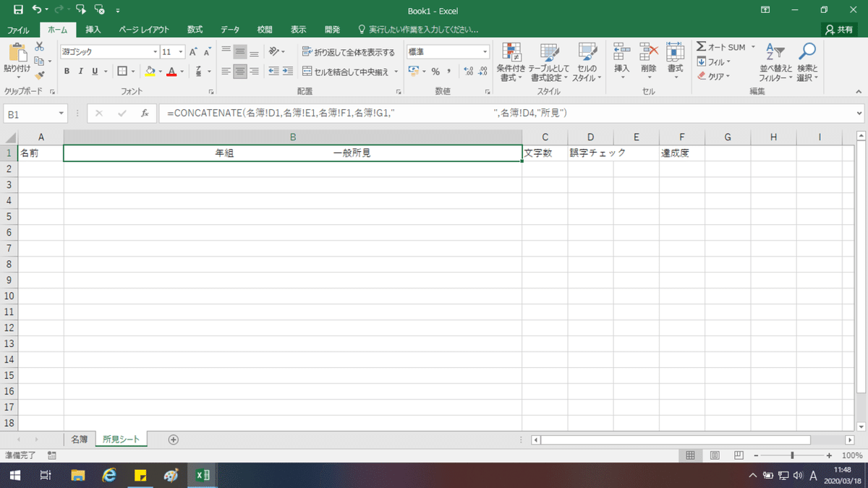Save the workbook from quick access toolbar
This screenshot has width=868, height=488.
click(x=18, y=10)
